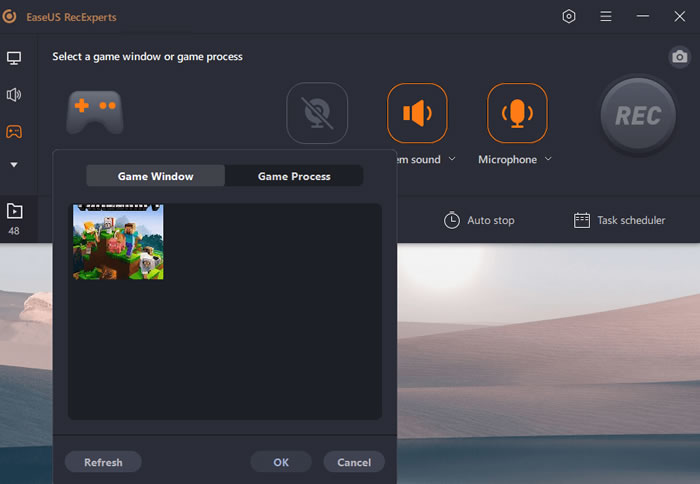This screenshot has width=700, height=484.
Task: Open the recordings list folder icon
Action: pos(14,211)
